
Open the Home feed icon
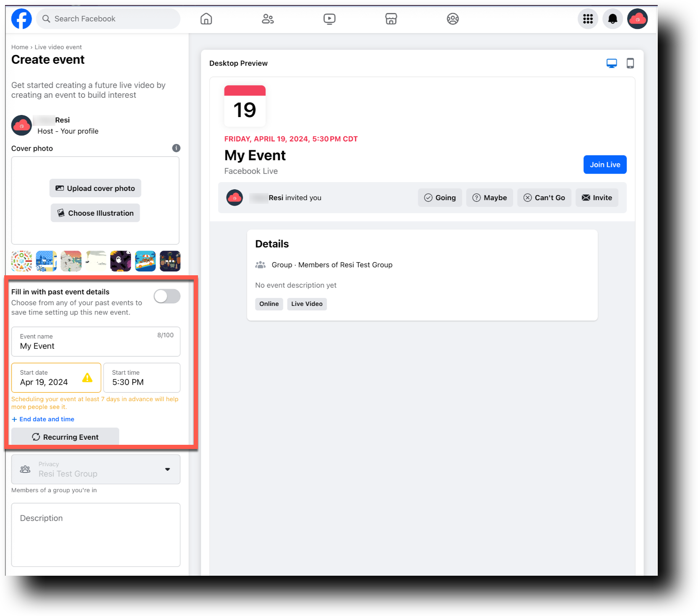point(206,18)
